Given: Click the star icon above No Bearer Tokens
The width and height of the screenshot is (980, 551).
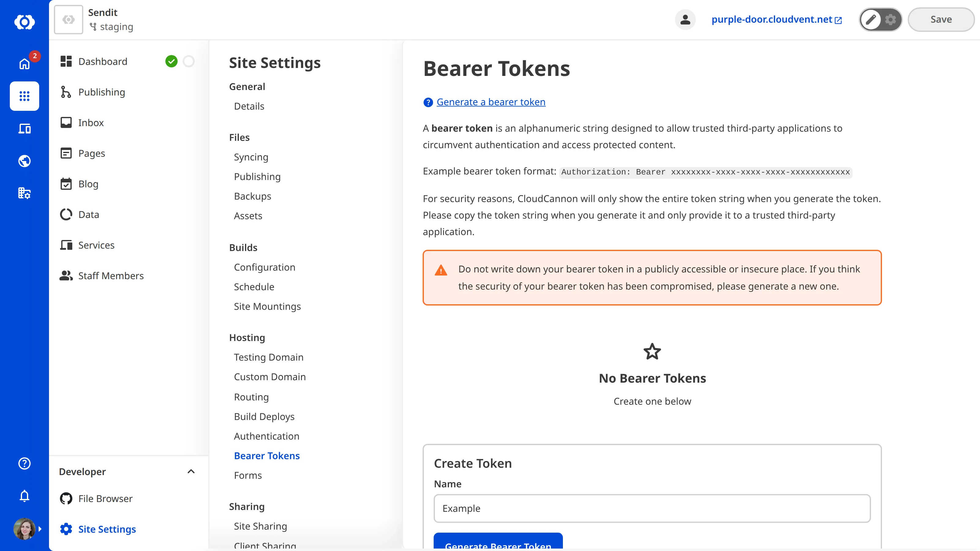Looking at the screenshot, I should pos(652,351).
